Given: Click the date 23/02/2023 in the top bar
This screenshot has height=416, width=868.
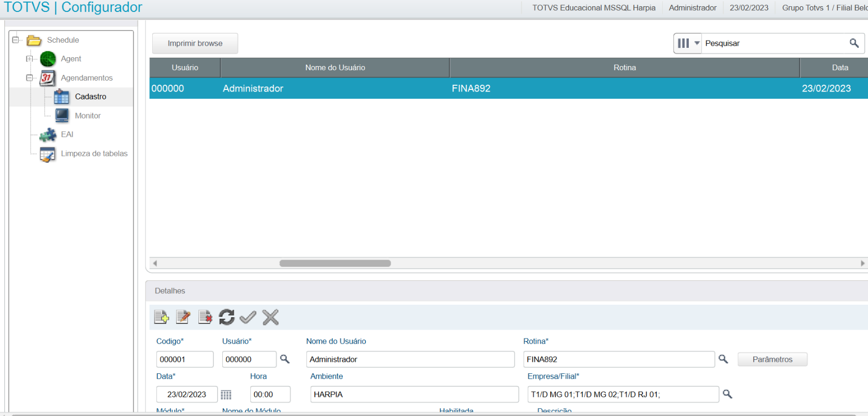Looking at the screenshot, I should tap(749, 8).
